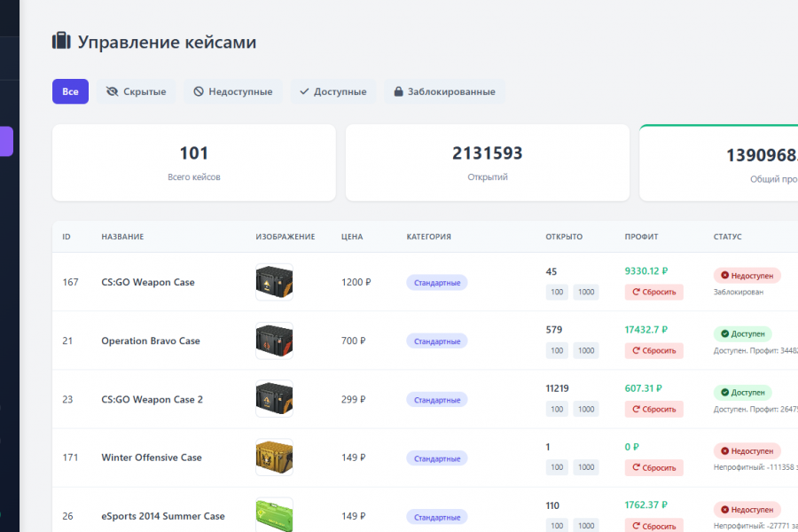Click the active purple sidebar item

click(x=6, y=141)
